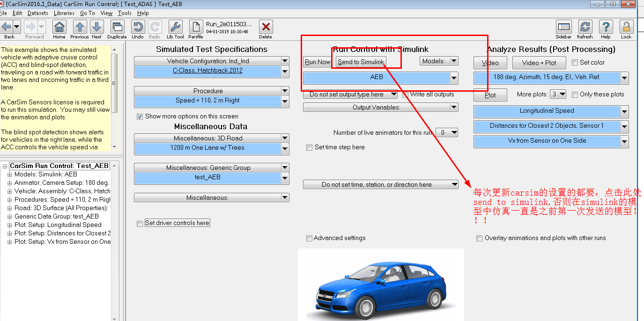
Task: Expand the Models: Simulink: AEB tree node
Action: (10, 174)
